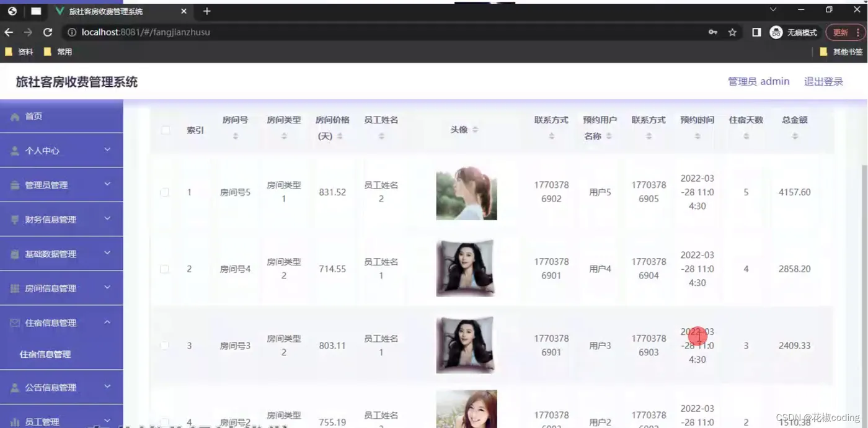The width and height of the screenshot is (868, 428).
Task: Click the 管理员 admin label
Action: (758, 82)
